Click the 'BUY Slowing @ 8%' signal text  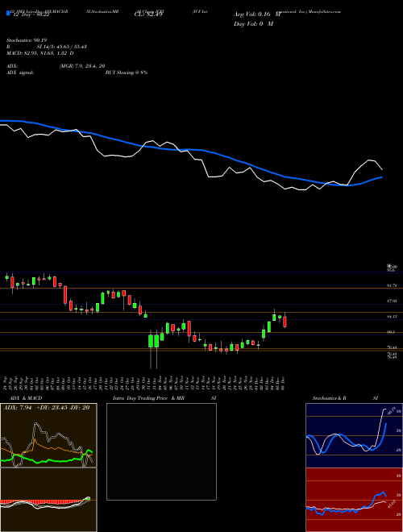[x=127, y=73]
